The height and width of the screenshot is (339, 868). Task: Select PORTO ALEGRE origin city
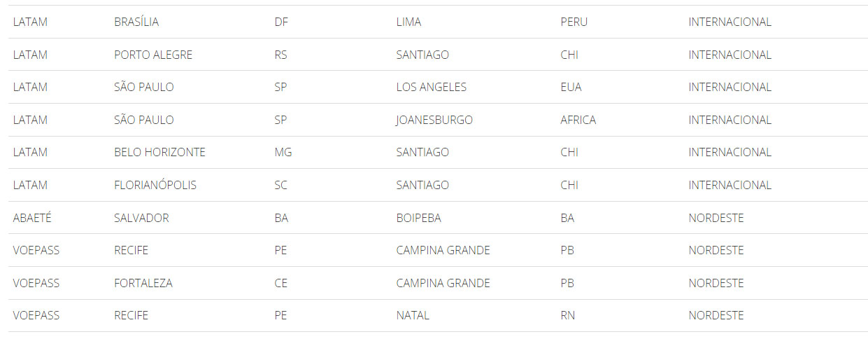(153, 55)
